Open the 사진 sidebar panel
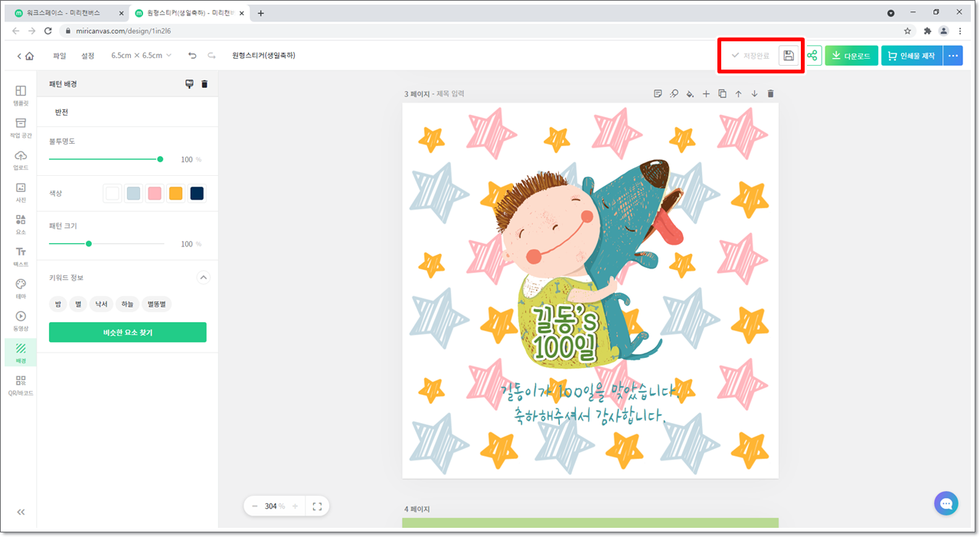The width and height of the screenshot is (980, 537). coord(21,191)
